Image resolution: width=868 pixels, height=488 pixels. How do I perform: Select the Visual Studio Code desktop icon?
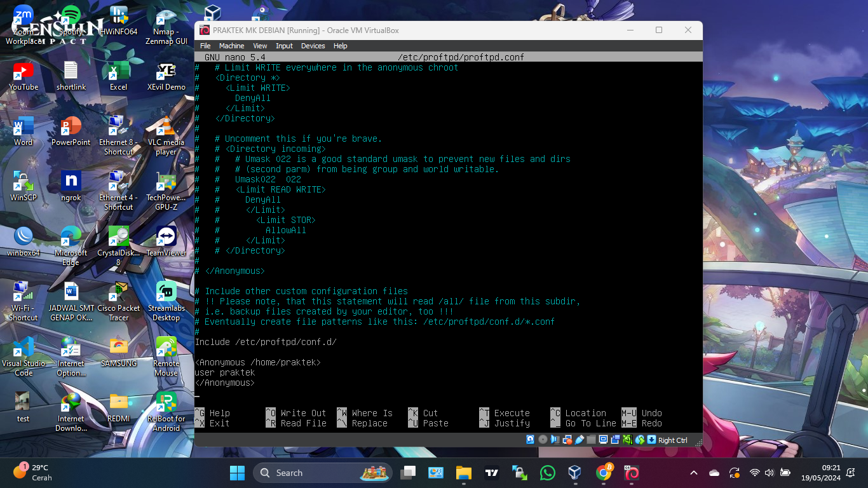(24, 356)
